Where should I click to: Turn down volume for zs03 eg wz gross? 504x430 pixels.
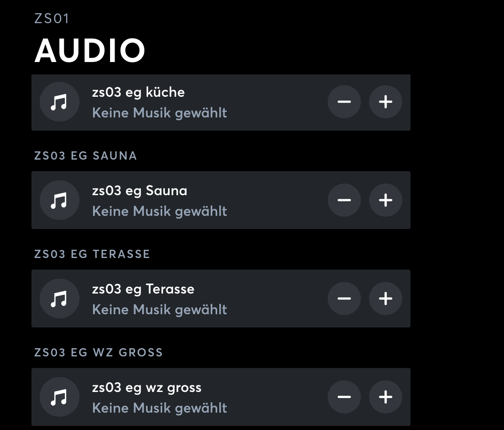[344, 397]
